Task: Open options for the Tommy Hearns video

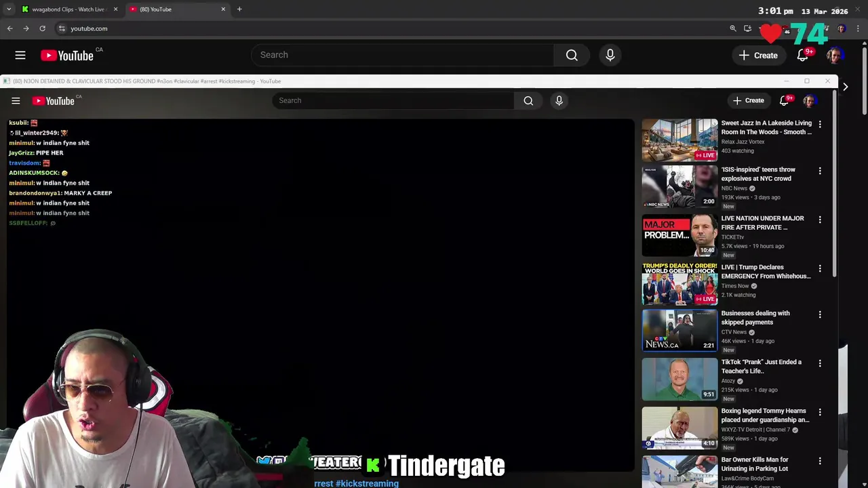Action: (820, 412)
